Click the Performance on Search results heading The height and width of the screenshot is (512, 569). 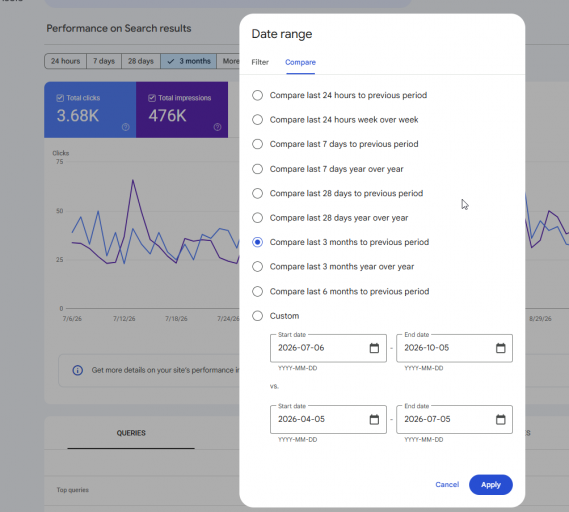119,28
